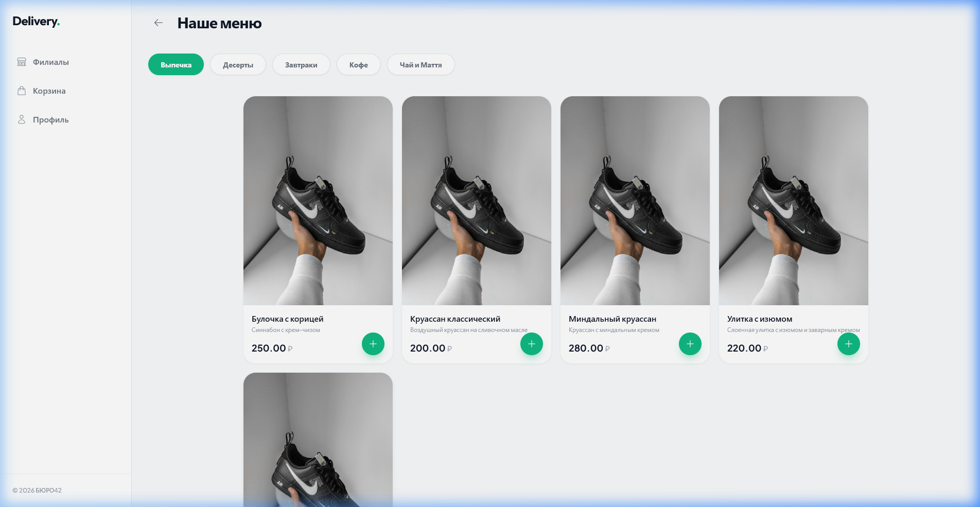Click the Синнабон с крем-чизом description

[x=286, y=330]
